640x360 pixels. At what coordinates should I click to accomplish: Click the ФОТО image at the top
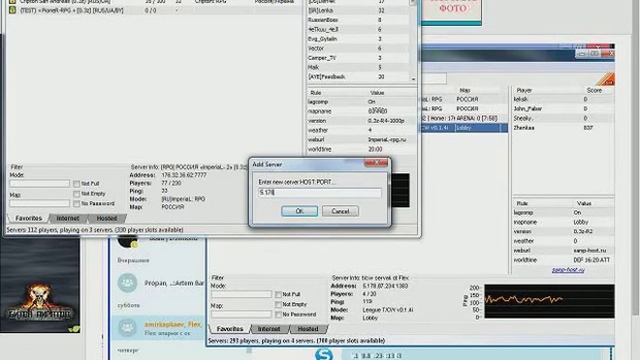[x=451, y=11]
